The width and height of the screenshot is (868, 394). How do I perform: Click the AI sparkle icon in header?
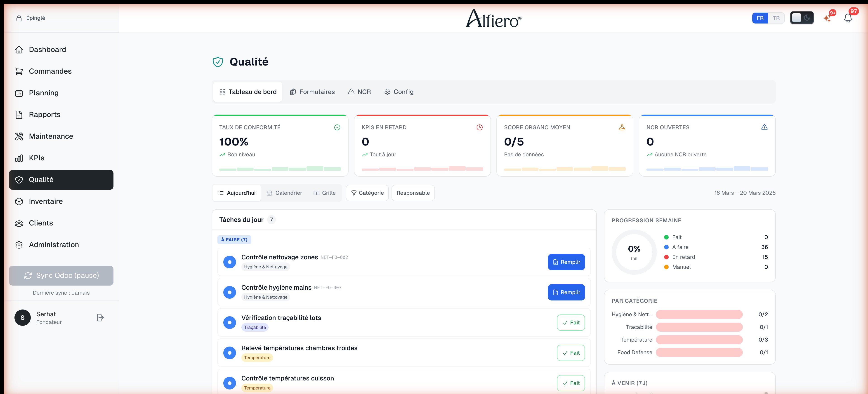(827, 18)
